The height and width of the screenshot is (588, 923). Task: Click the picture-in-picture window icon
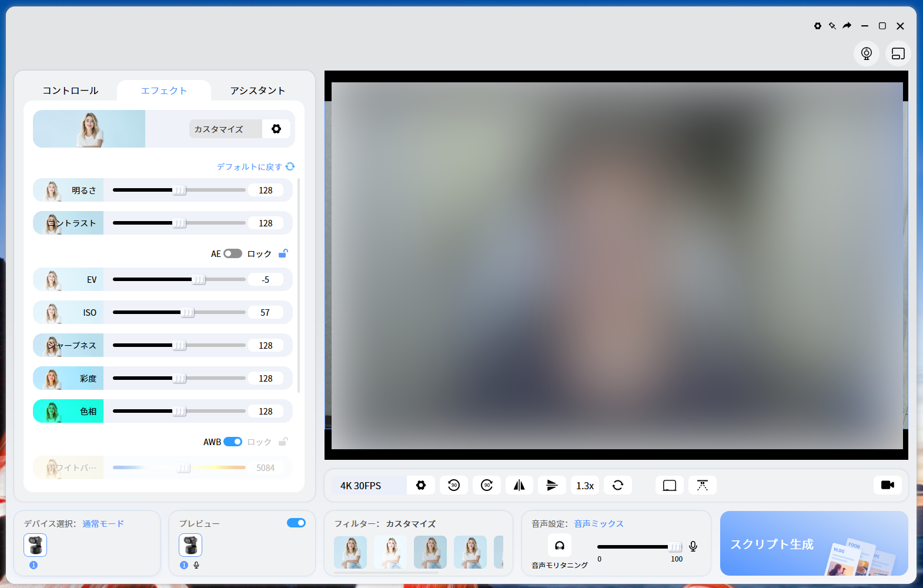point(898,54)
